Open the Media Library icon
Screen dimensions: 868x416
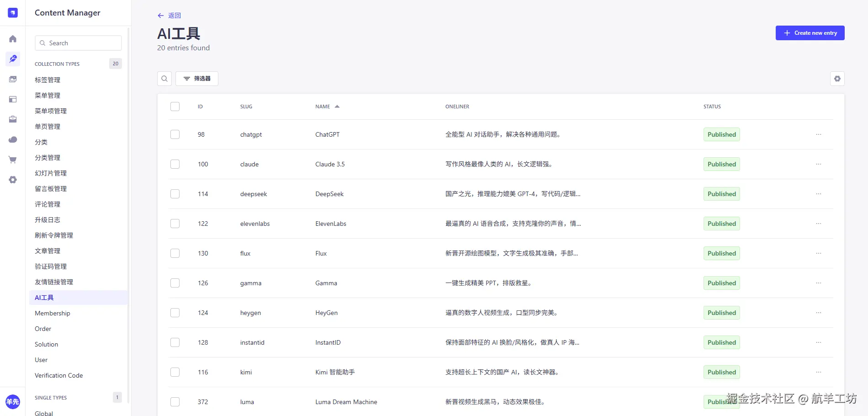click(x=13, y=79)
